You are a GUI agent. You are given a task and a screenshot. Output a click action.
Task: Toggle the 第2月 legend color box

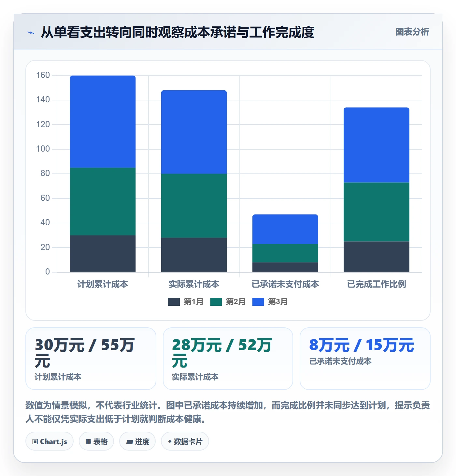(x=216, y=302)
